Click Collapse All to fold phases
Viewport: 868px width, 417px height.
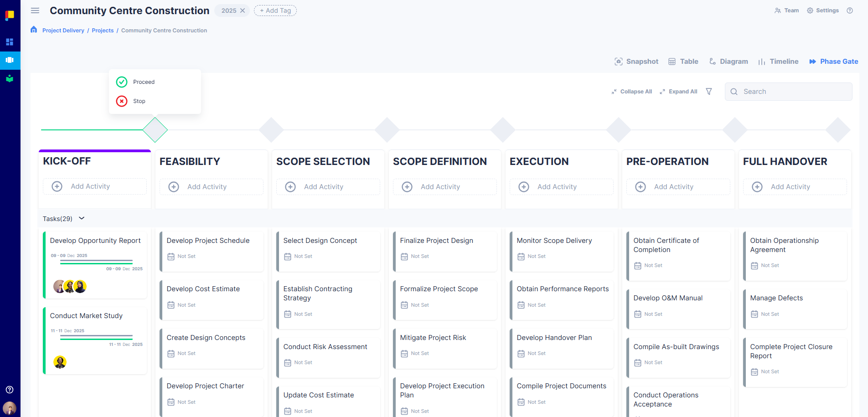[632, 92]
